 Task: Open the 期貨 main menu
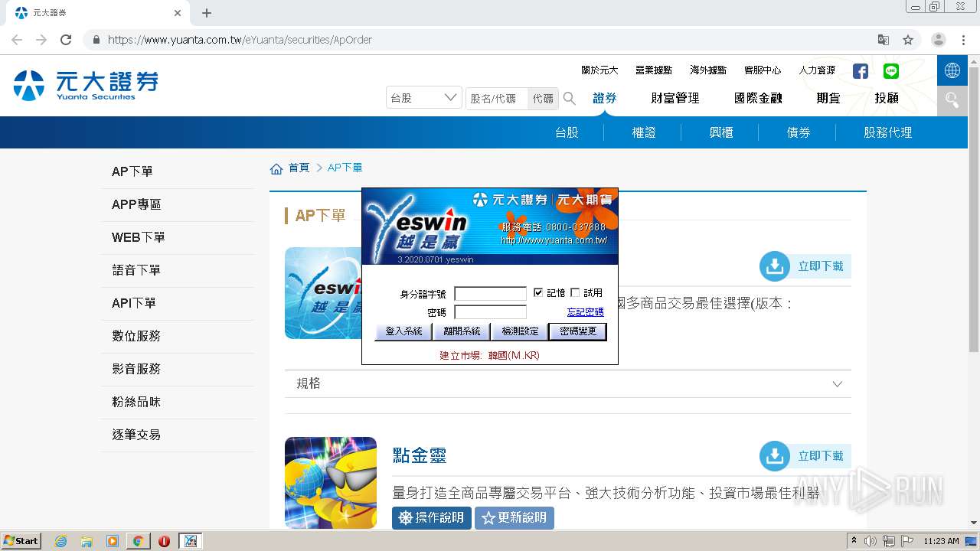(828, 98)
